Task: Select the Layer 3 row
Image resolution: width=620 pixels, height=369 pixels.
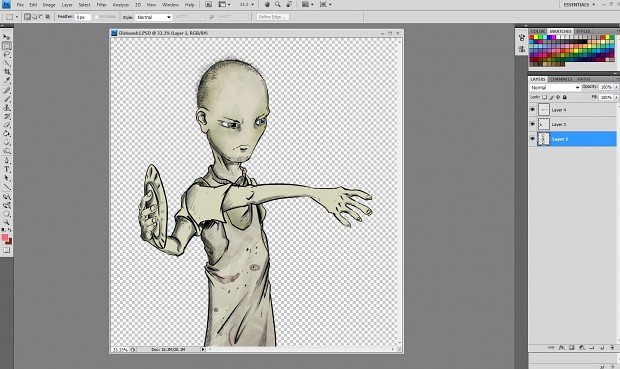Action: click(x=573, y=124)
